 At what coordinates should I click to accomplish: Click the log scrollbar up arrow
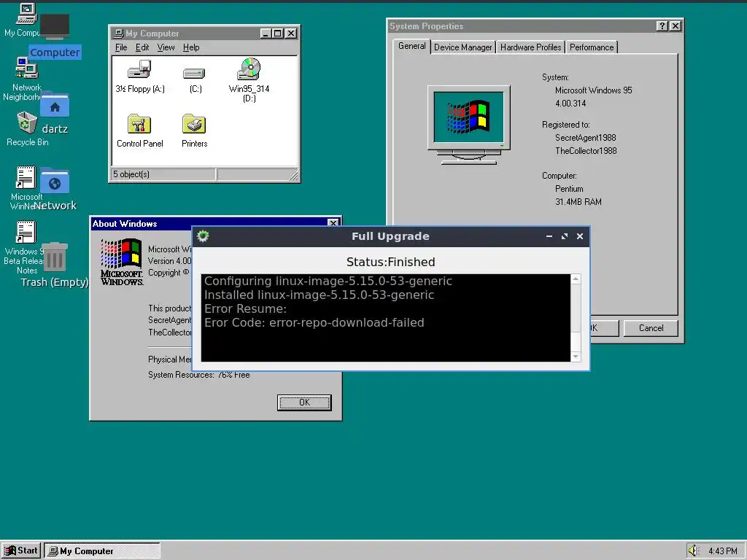coord(576,279)
